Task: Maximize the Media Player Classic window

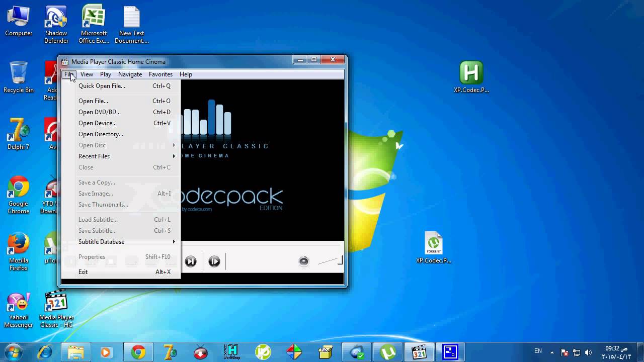Action: 314,60
